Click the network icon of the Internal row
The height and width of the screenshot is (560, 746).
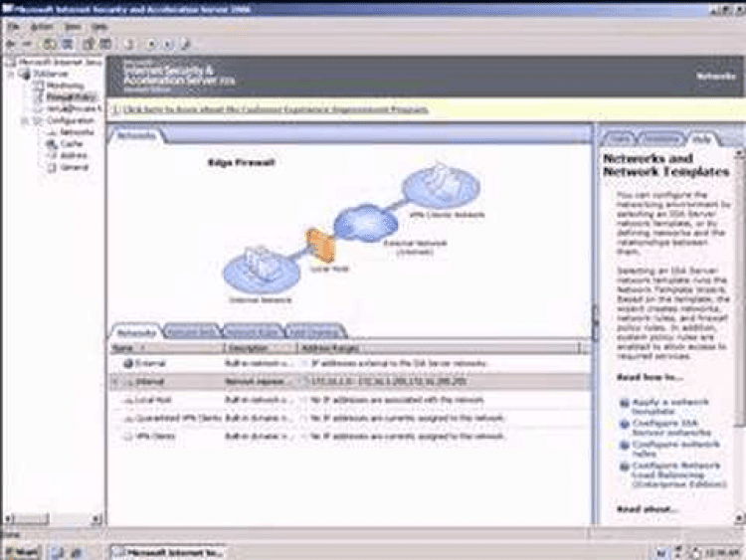click(128, 382)
